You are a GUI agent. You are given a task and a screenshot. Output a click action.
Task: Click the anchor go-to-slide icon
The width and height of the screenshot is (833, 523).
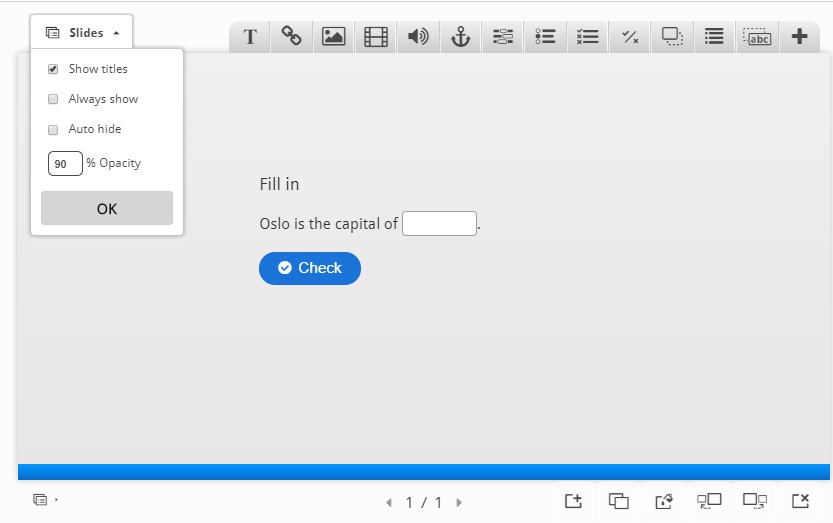click(x=460, y=37)
